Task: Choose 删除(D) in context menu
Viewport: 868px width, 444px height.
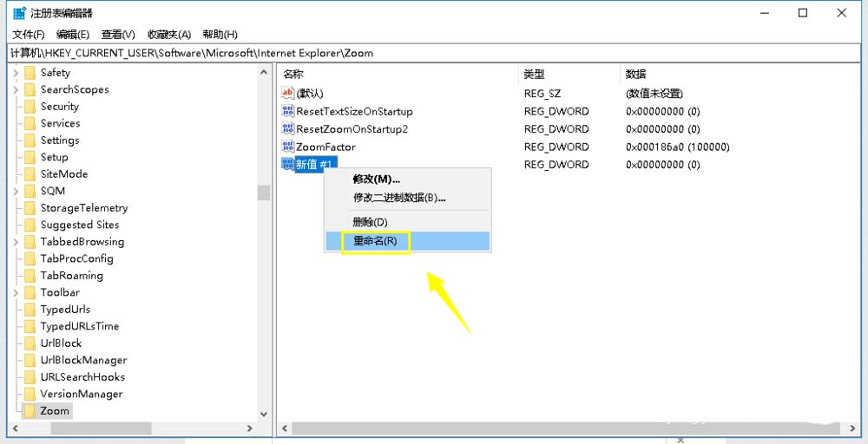Action: tap(407, 222)
